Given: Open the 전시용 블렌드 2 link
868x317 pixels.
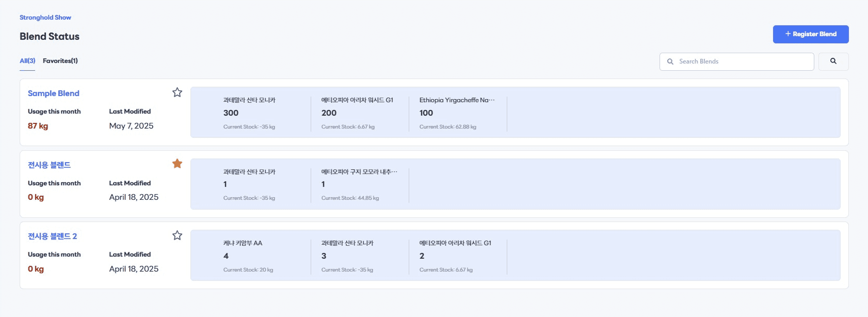Looking at the screenshot, I should pyautogui.click(x=52, y=236).
